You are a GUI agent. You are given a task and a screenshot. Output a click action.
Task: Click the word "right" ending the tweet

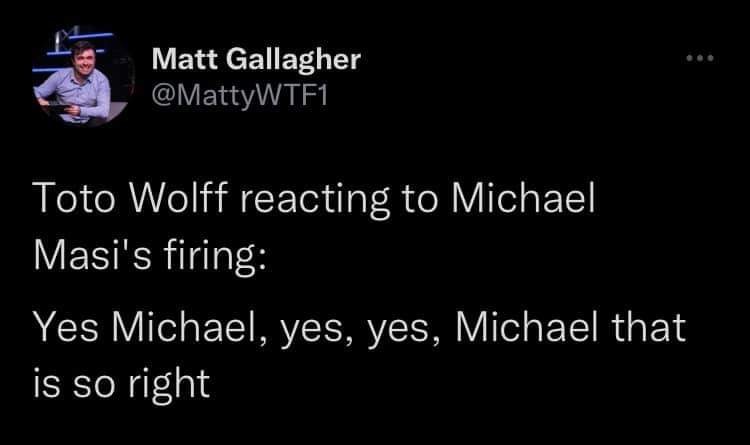pyautogui.click(x=169, y=384)
